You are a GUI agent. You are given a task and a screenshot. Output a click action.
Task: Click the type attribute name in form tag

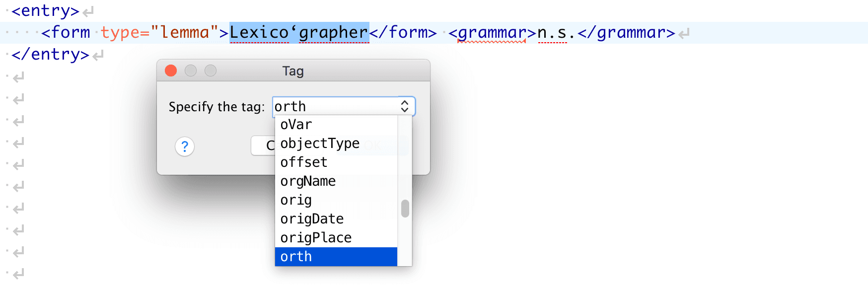(120, 33)
